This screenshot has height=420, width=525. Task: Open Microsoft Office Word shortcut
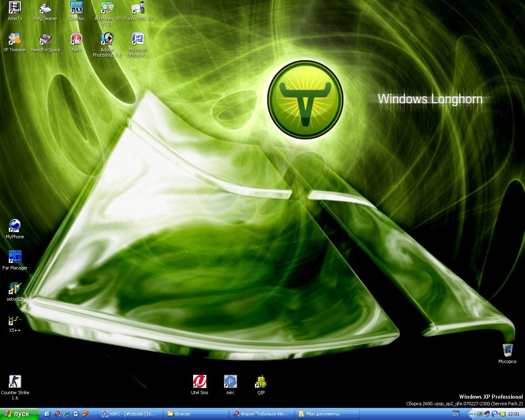[138, 45]
